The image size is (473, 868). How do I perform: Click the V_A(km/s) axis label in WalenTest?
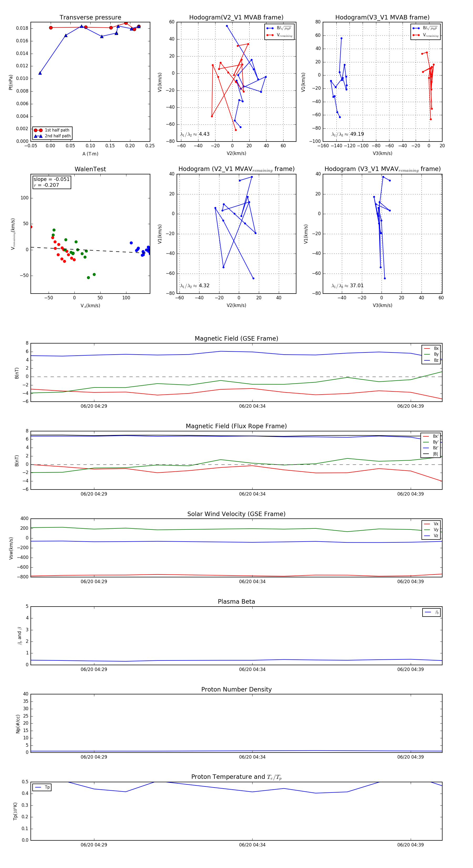pos(90,306)
